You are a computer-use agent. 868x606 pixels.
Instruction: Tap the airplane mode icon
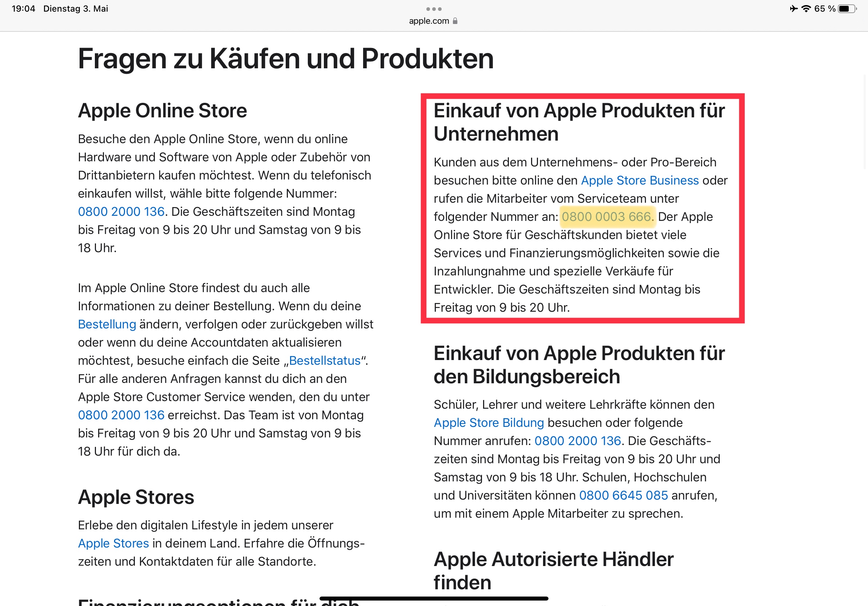[793, 9]
